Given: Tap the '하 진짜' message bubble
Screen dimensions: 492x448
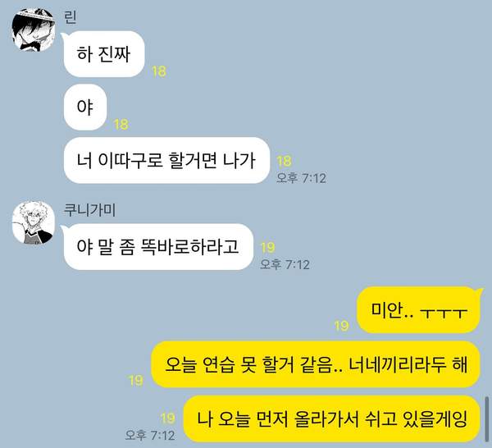Looking at the screenshot, I should (x=104, y=54).
